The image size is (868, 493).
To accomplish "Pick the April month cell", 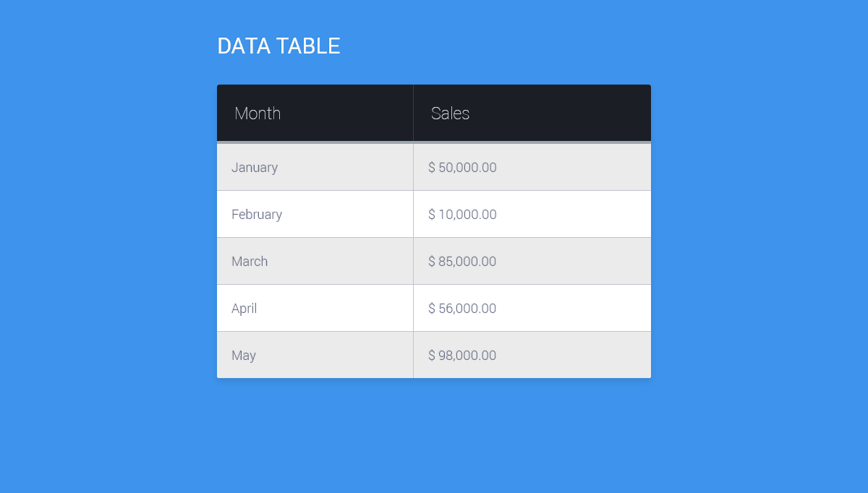I will 244,309.
